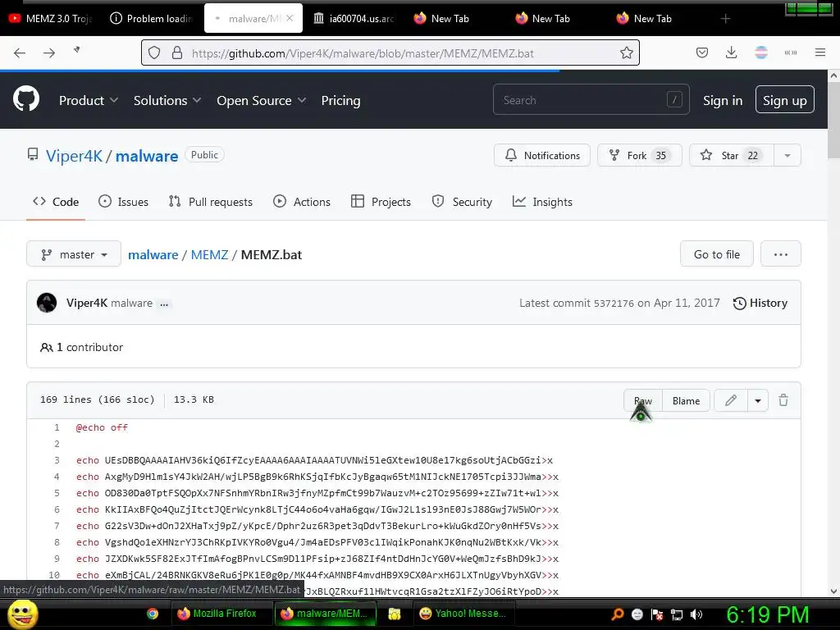
Task: Open the Star lists dropdown arrow
Action: [x=787, y=155]
